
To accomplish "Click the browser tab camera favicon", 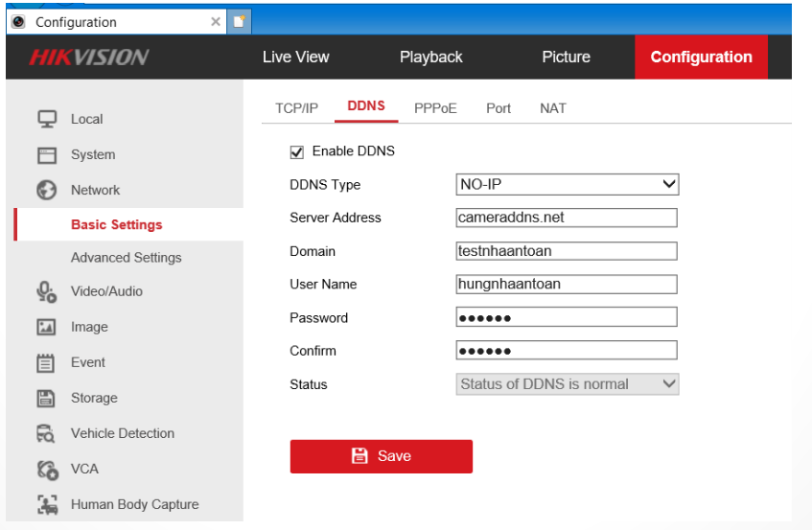I will tap(18, 22).
